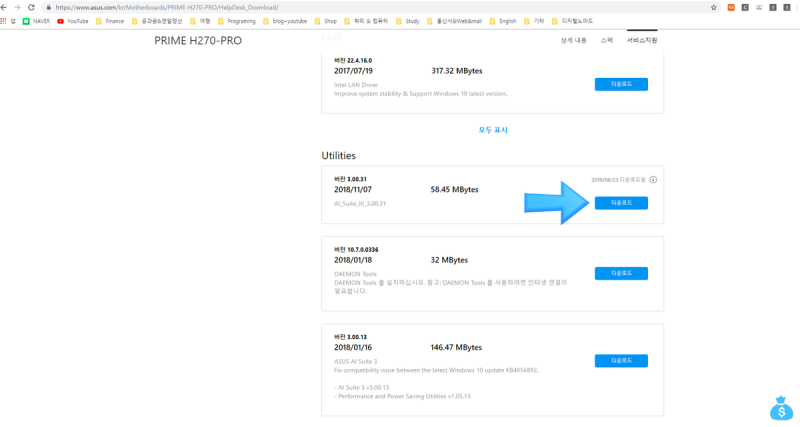
Task: Open the 여행 bookmark folder
Action: 201,21
